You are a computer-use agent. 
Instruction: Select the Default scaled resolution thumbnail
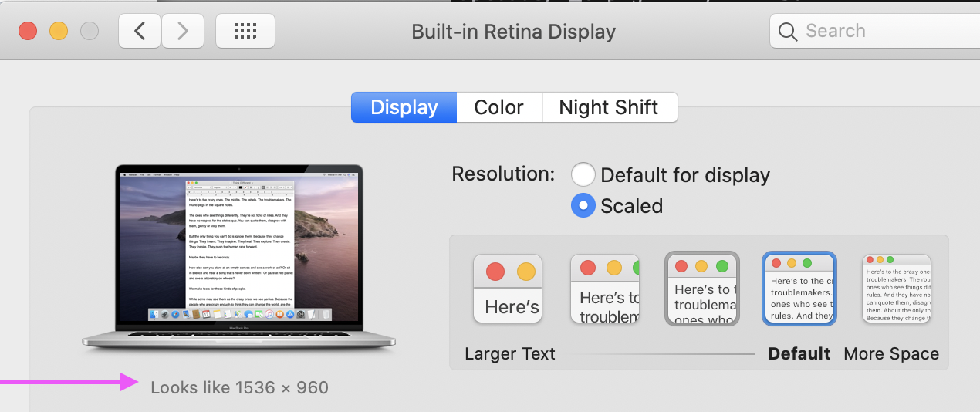(799, 289)
